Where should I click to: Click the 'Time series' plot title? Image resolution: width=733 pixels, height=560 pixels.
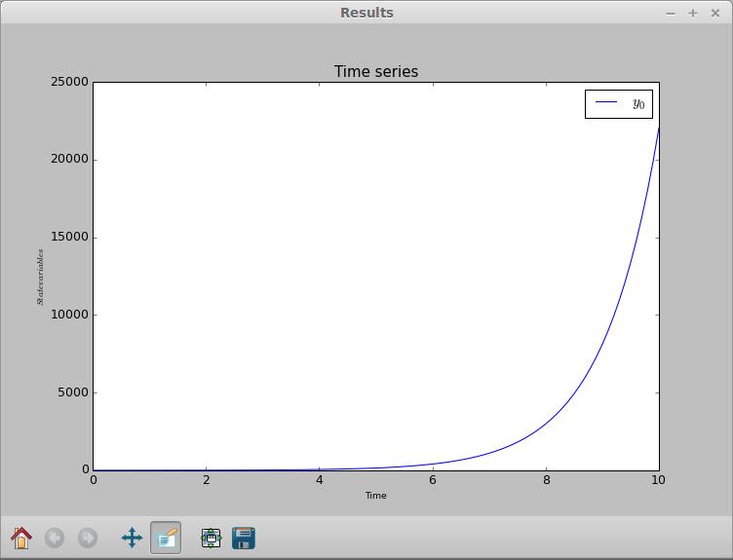pos(375,71)
